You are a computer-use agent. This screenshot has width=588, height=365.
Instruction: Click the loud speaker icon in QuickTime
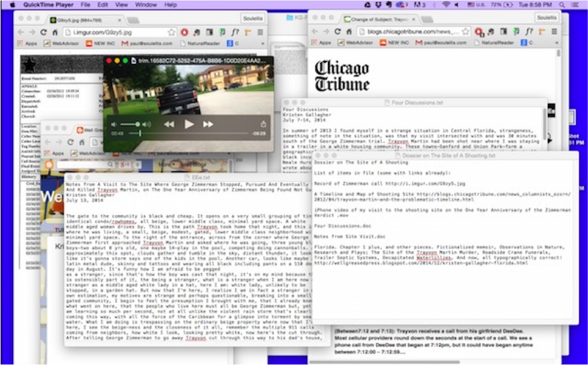[x=146, y=125]
